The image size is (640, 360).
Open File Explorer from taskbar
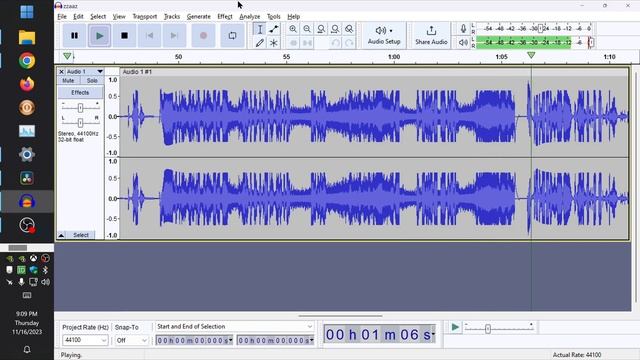tap(27, 37)
